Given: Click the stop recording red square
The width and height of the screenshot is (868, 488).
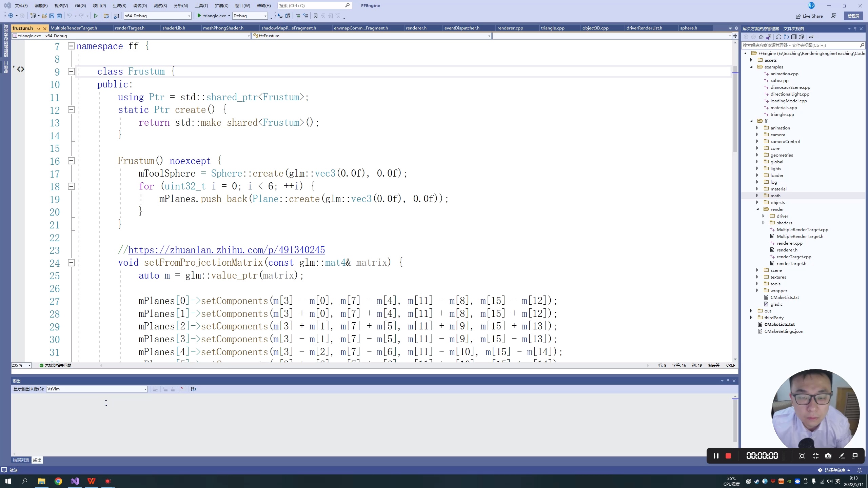Looking at the screenshot, I should 728,456.
